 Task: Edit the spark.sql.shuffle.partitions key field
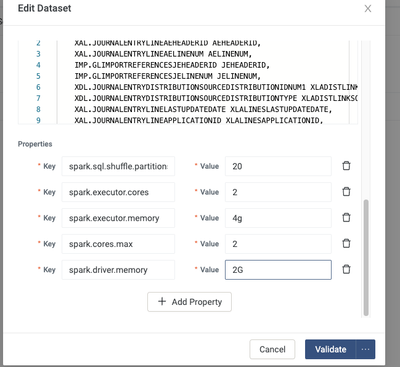tap(118, 166)
